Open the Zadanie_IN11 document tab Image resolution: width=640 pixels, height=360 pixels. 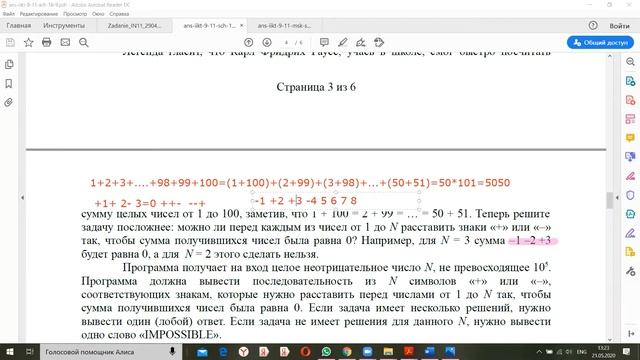pos(134,25)
